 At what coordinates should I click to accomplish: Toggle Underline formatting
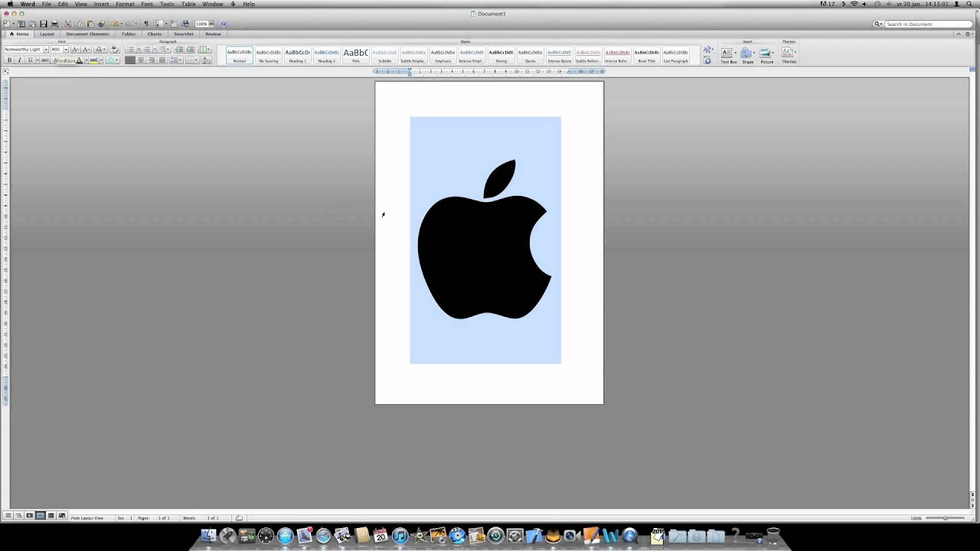tap(31, 60)
